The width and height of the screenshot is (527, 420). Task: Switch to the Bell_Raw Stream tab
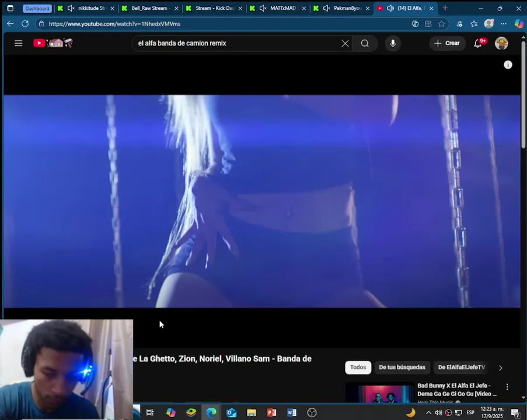point(149,8)
